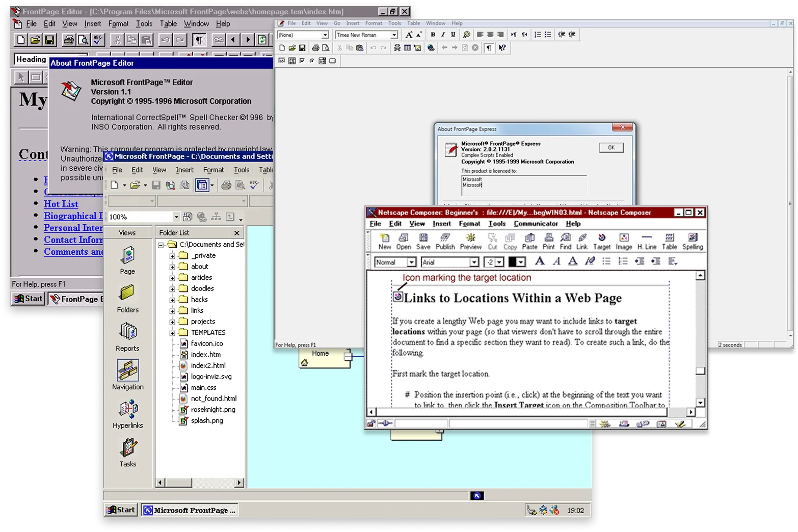
Task: Open the Hyperlinks view in FrontPage Views bar
Action: 127,414
